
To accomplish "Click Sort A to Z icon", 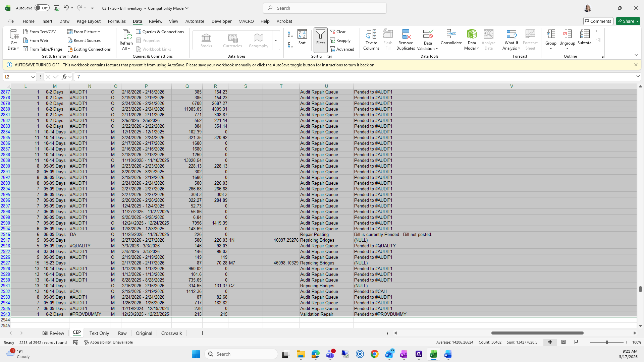I will click(290, 34).
